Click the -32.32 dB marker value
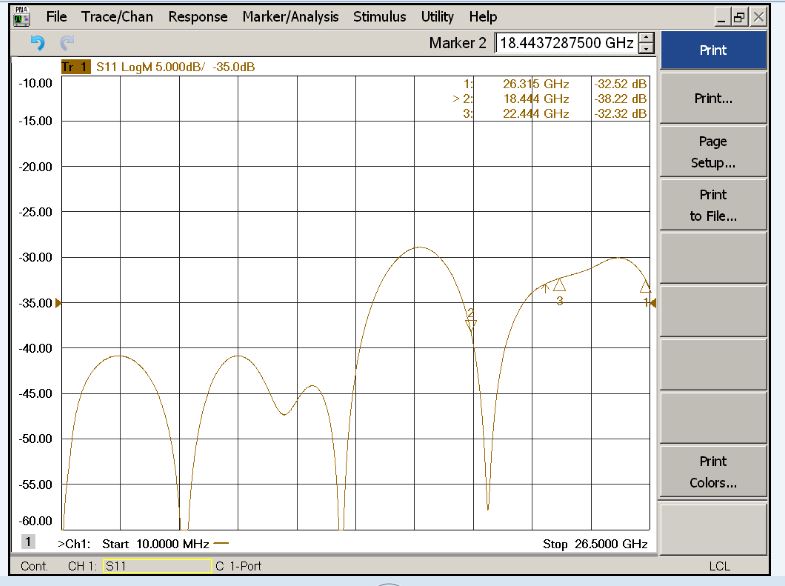This screenshot has width=785, height=586. (620, 114)
